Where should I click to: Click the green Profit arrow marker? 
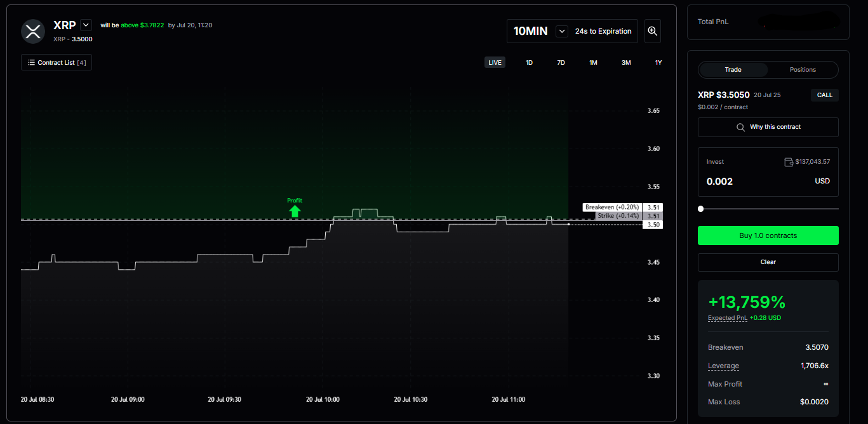(x=295, y=211)
